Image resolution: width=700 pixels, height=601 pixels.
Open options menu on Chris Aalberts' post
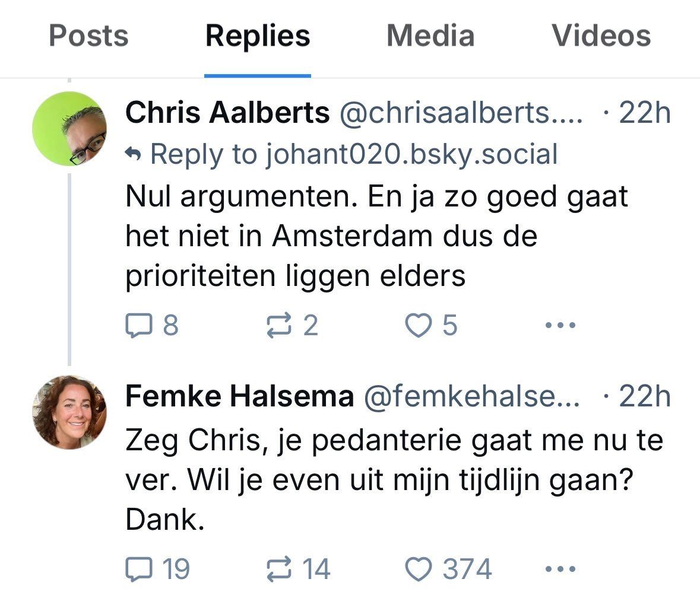click(559, 324)
